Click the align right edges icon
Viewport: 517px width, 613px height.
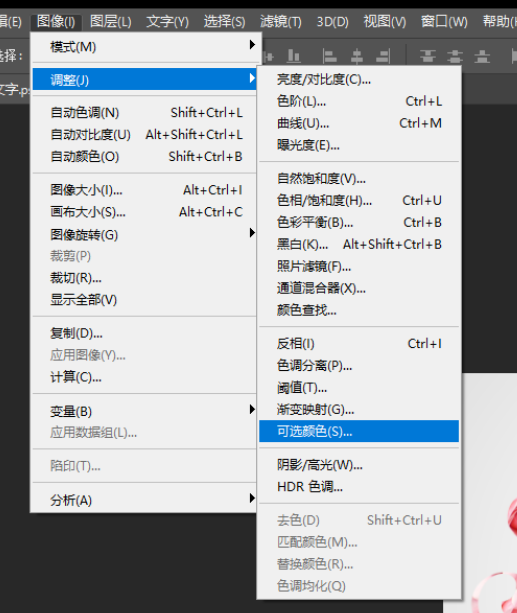click(x=383, y=56)
